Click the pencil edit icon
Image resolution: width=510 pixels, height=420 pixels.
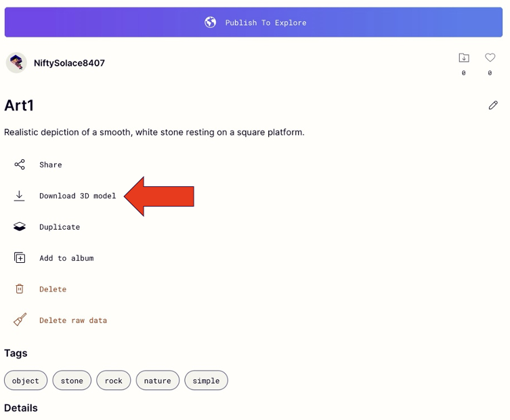click(493, 105)
